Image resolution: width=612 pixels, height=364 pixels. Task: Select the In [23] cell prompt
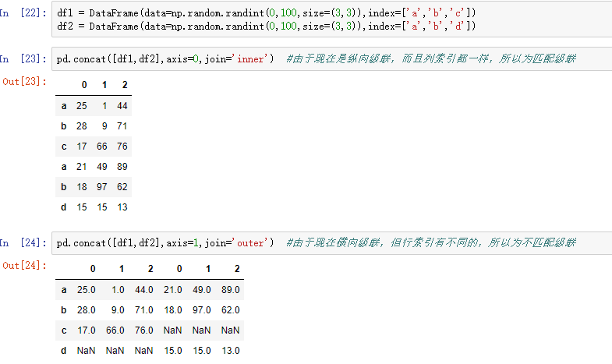tap(23, 59)
